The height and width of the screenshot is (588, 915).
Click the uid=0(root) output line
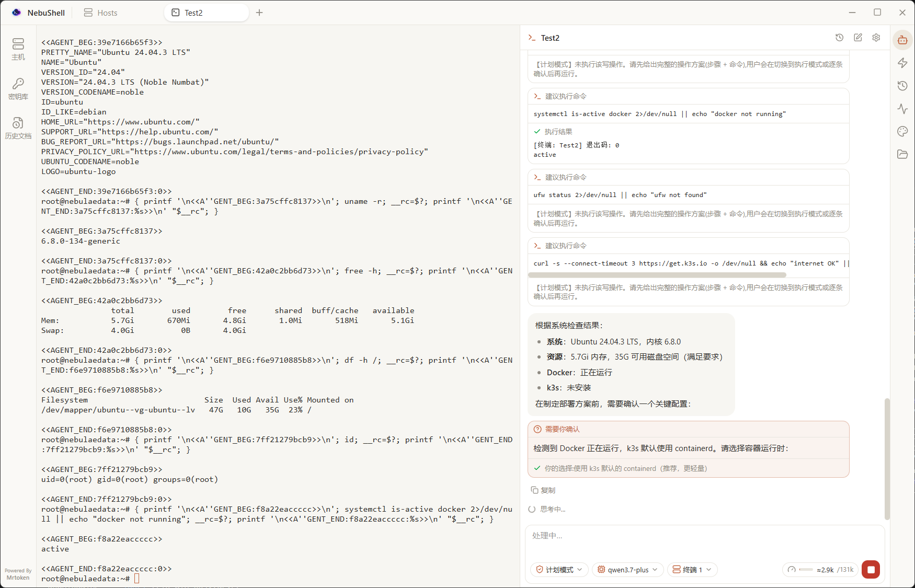coord(130,479)
